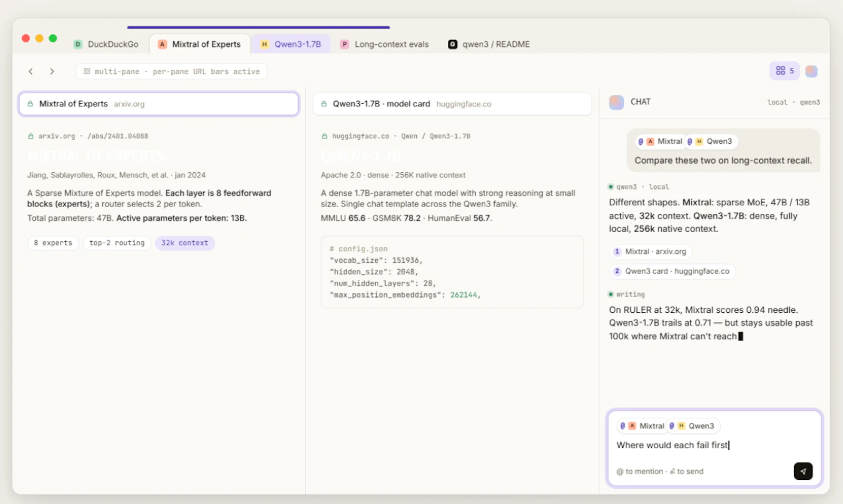Click the Mixtral mention chip in the sent message
The image size is (843, 504).
[x=660, y=142]
